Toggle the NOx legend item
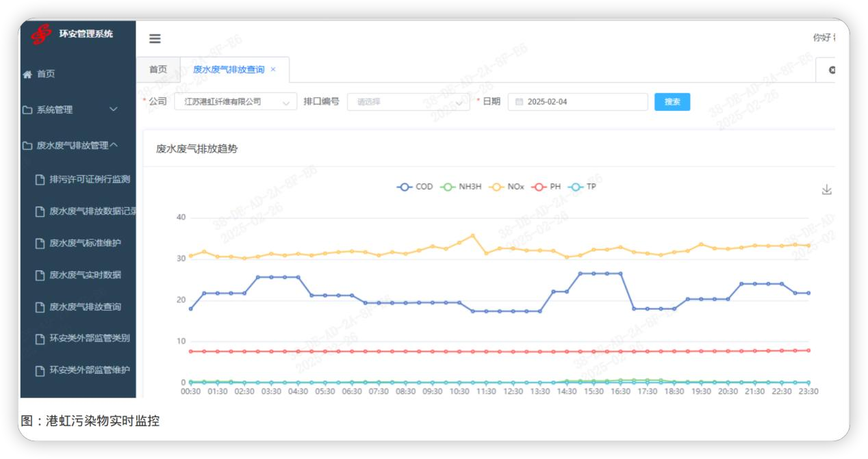 click(x=505, y=187)
